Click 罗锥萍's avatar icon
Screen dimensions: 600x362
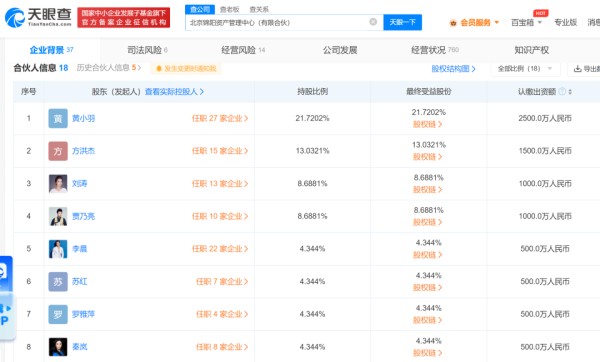tap(58, 314)
